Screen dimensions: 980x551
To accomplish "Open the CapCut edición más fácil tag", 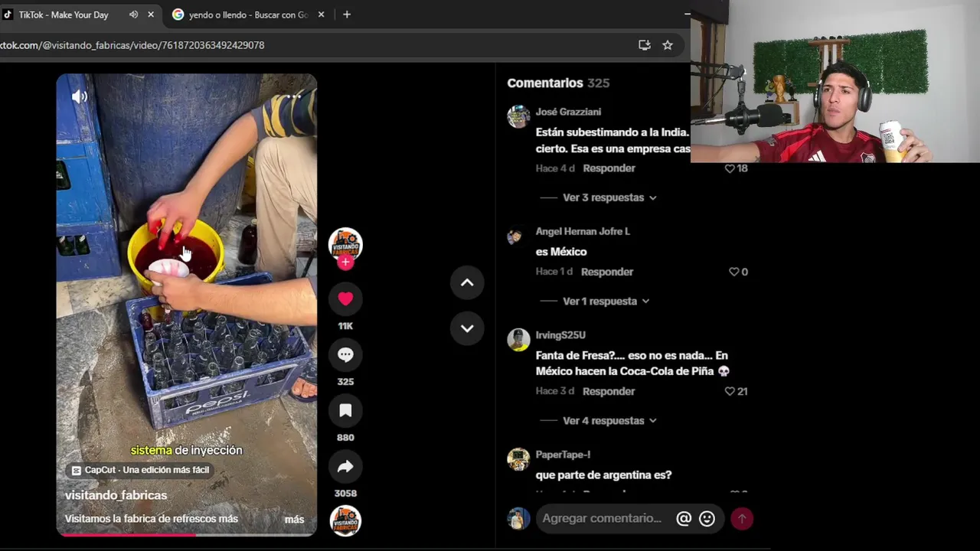I will point(140,470).
